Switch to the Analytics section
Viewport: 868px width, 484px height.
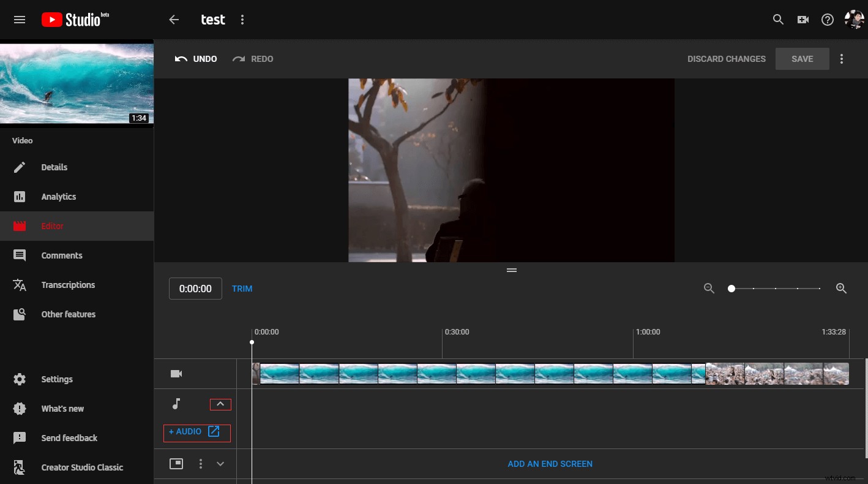pos(58,196)
